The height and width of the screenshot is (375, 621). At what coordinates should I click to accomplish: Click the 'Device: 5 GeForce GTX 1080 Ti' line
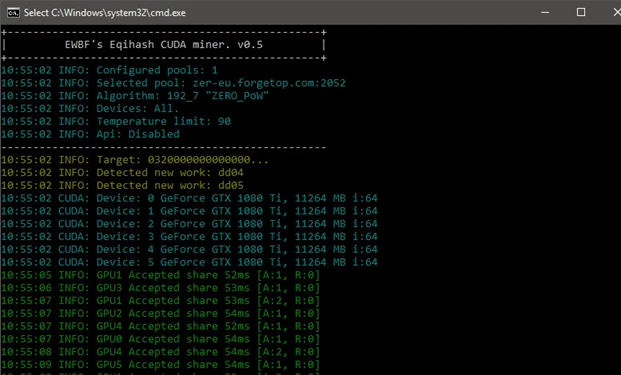[x=189, y=262]
